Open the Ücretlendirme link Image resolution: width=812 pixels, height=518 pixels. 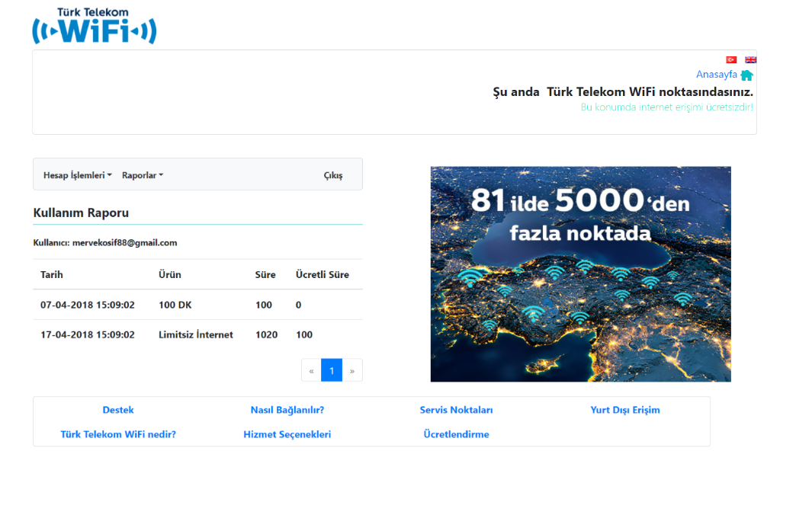tap(456, 434)
